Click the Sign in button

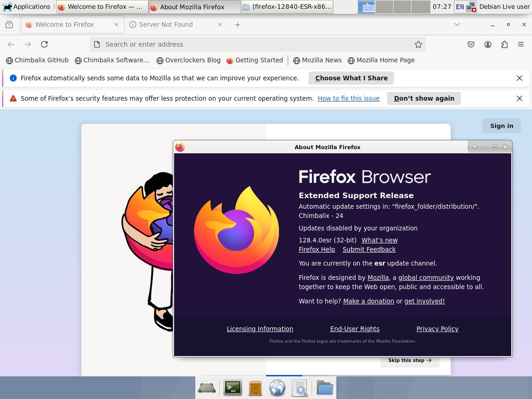tap(502, 126)
